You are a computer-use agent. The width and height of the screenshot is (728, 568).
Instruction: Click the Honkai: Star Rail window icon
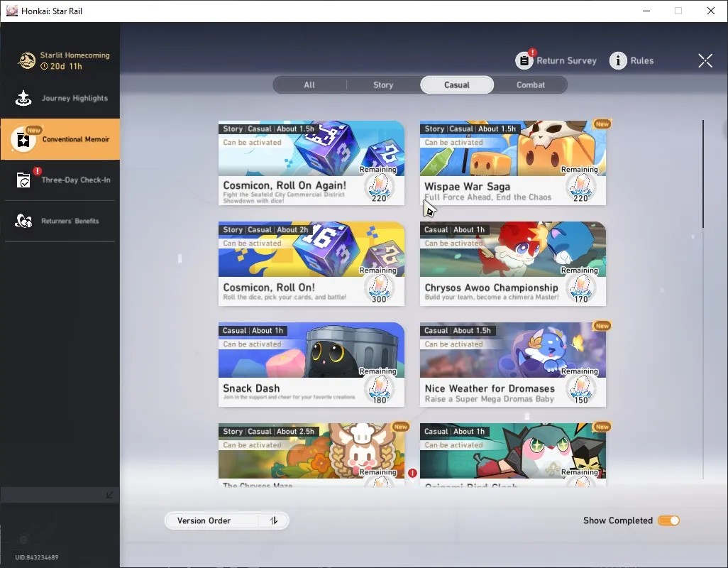pyautogui.click(x=11, y=11)
